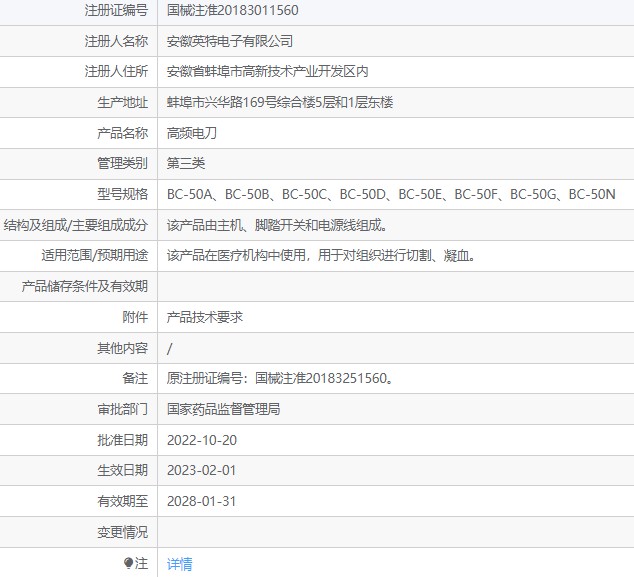
Task: Select approval date 2022-10-20
Action: coord(202,440)
